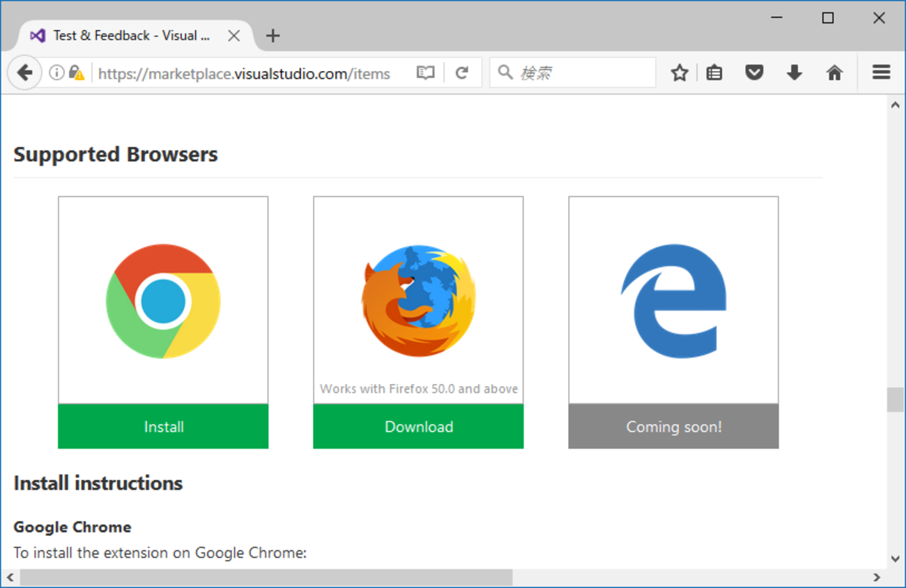
Task: Click the Visual Studio favicon on the tab
Action: click(x=38, y=36)
